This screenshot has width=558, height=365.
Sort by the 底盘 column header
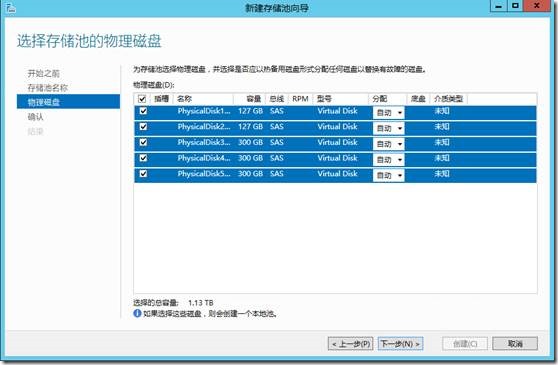point(418,99)
